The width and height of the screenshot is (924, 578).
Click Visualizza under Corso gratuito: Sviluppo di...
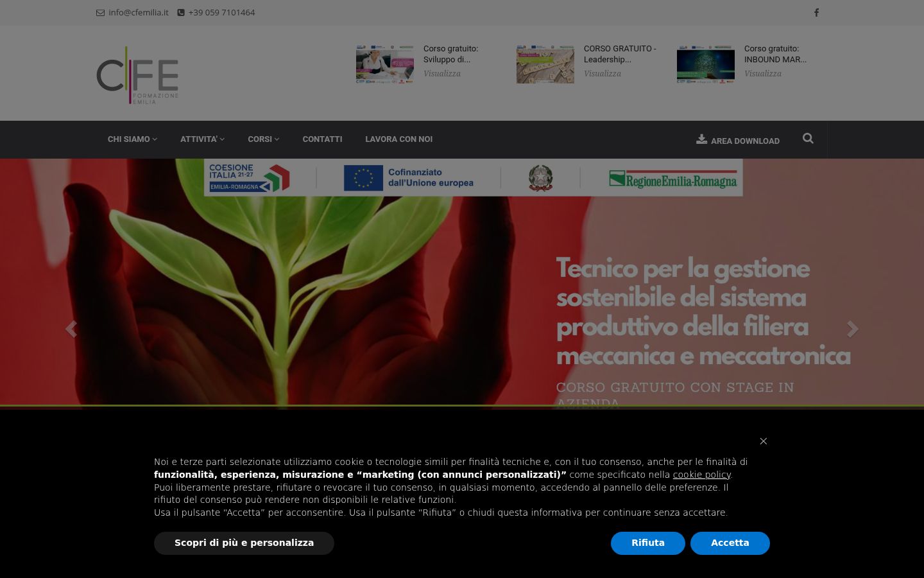coord(442,74)
